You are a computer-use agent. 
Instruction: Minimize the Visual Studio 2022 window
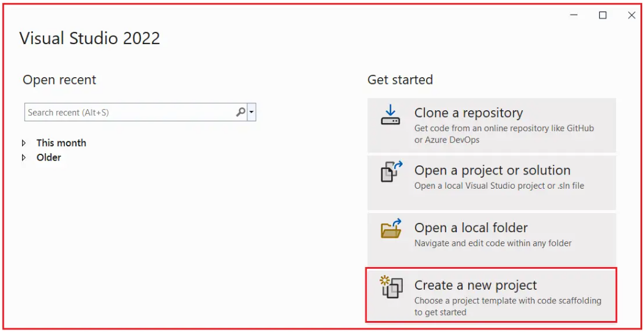pos(574,15)
